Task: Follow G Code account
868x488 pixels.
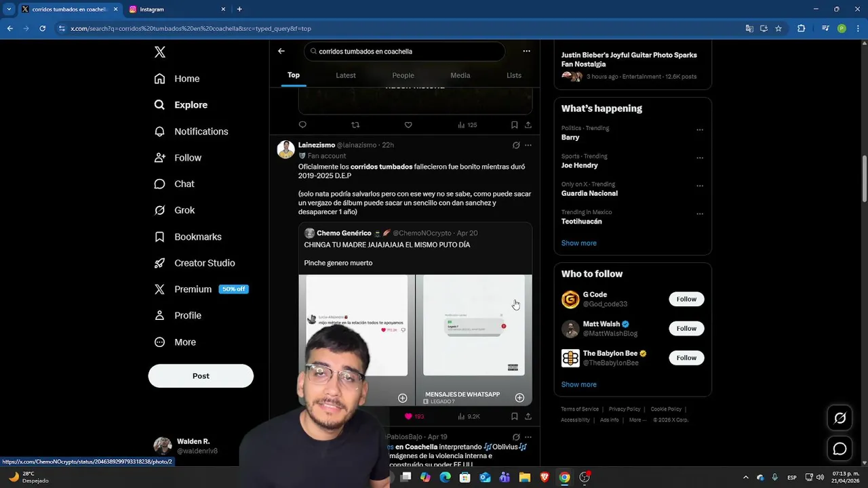Action: [x=686, y=299]
